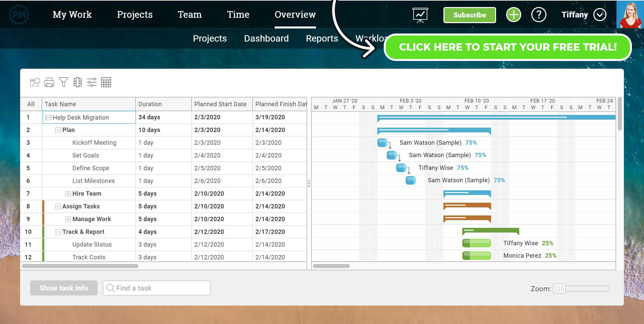Click row number 10 cell
Viewport: 644px width, 324px height.
click(x=28, y=232)
